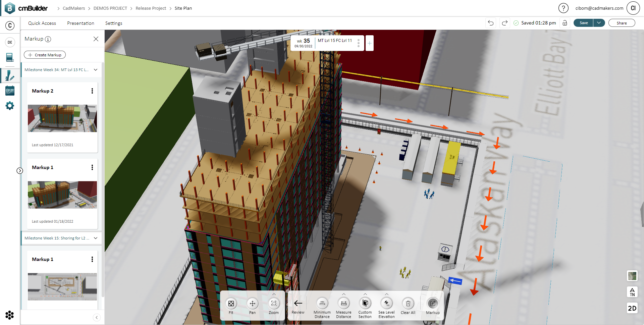Open options for Markup 1 under Week 15
The width and height of the screenshot is (644, 325).
92,259
